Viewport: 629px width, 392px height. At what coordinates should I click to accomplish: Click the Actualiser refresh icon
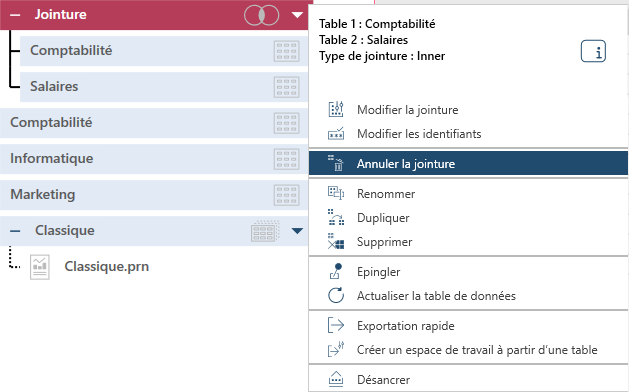[336, 295]
